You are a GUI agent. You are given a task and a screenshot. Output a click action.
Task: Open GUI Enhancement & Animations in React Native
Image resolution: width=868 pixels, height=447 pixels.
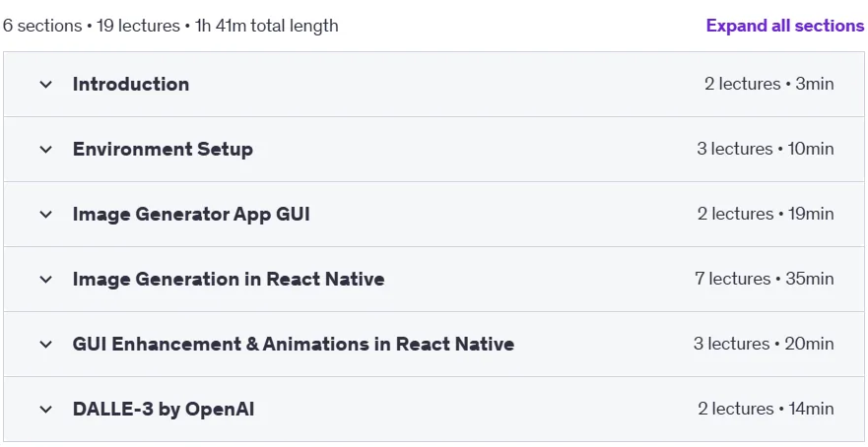[294, 344]
